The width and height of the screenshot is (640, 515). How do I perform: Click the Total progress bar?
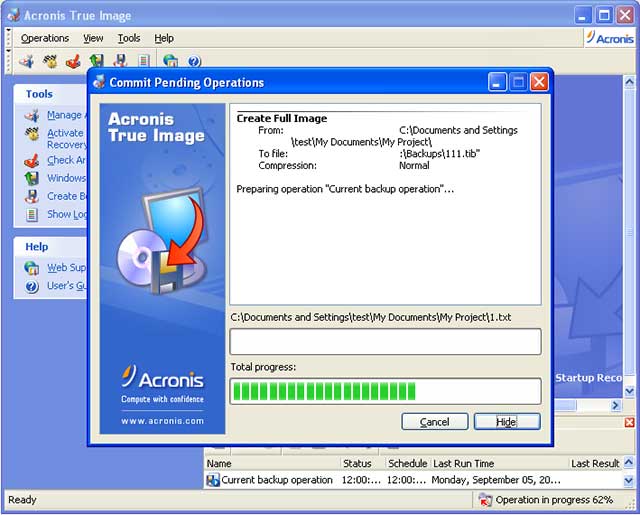386,391
